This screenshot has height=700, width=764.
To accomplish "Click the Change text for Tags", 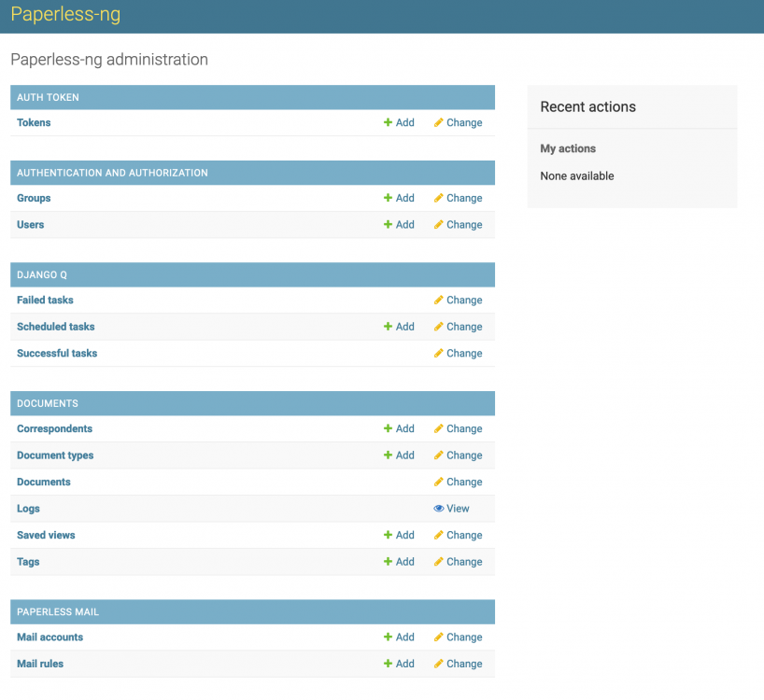I will tap(464, 561).
